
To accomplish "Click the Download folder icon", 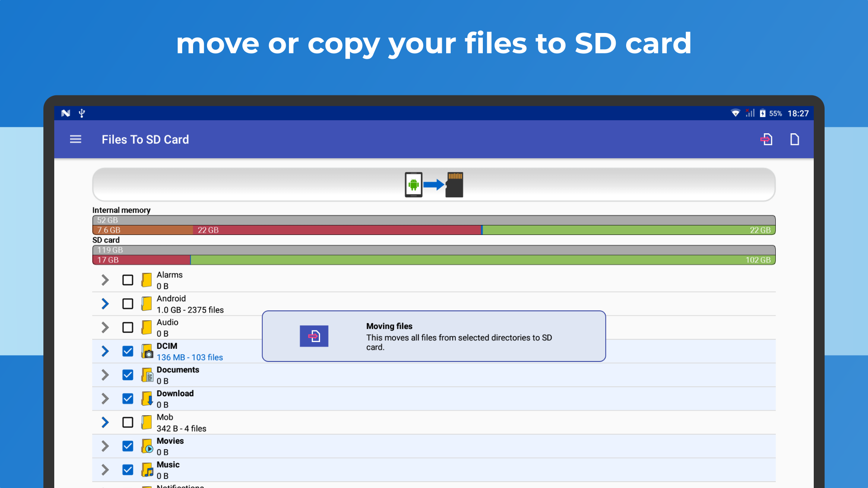I will coord(147,399).
